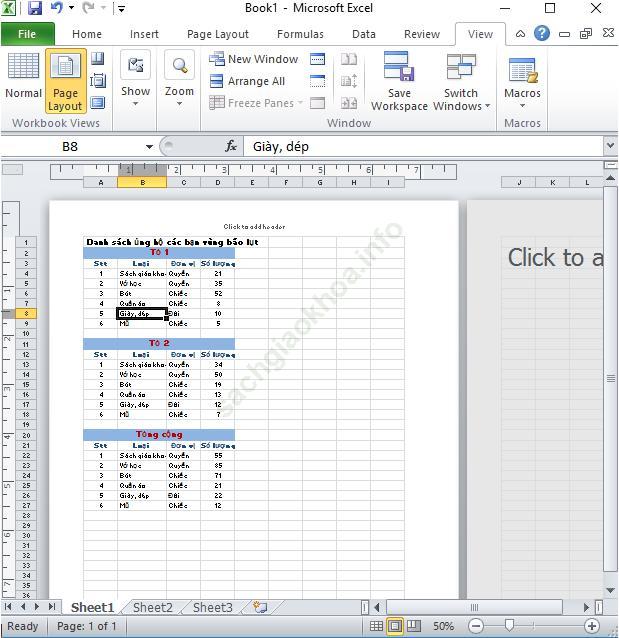Select the 'Tổ 2' header cell
619x638 pixels.
(159, 343)
